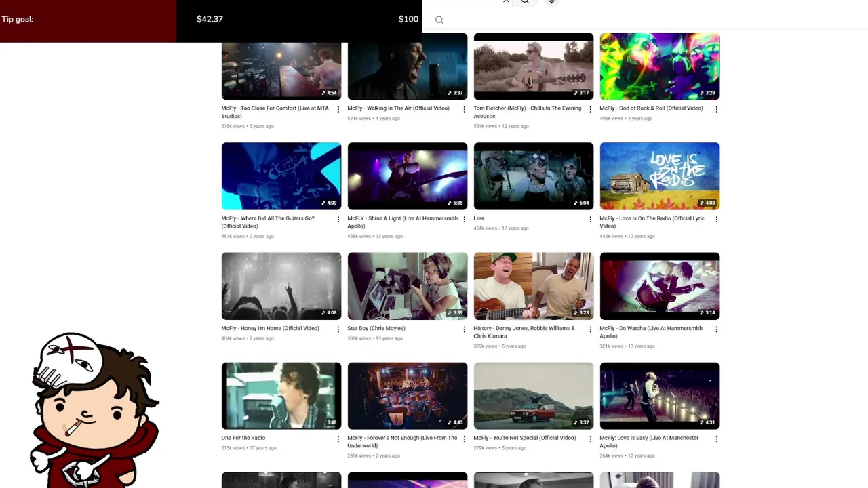Image resolution: width=868 pixels, height=488 pixels.
Task: Play Shine A Light Hammersmith Apollo thumbnail
Action: 408,176
